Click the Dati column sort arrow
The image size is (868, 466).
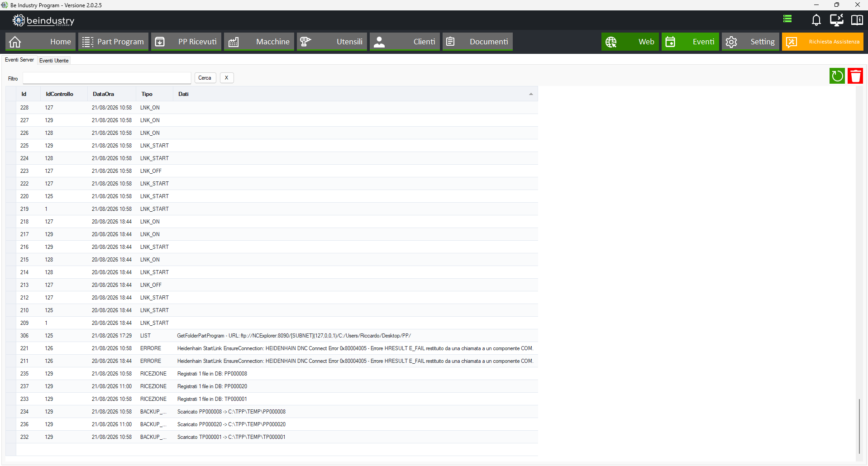click(531, 94)
